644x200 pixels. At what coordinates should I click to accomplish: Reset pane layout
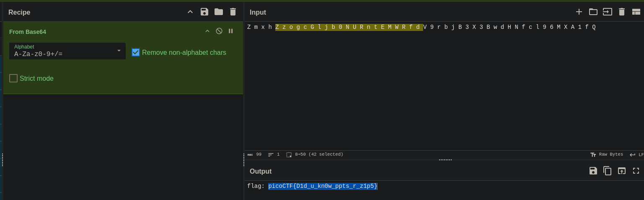pos(636,12)
